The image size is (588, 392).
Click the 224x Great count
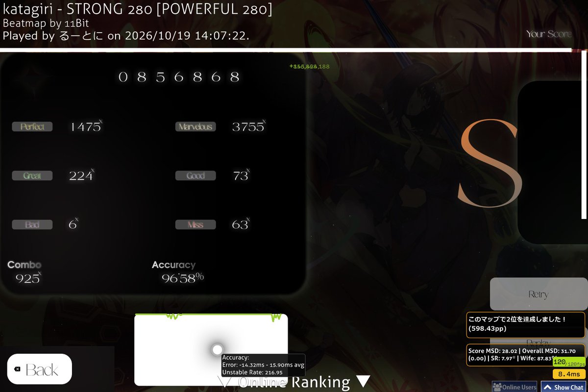[x=82, y=175]
